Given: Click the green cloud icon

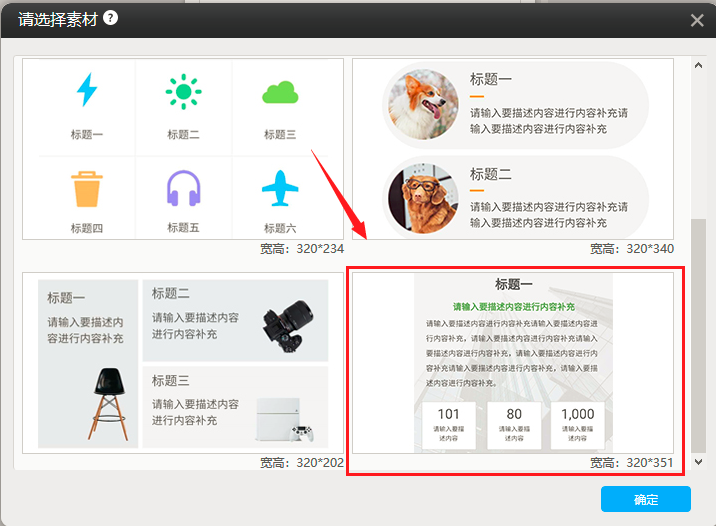Looking at the screenshot, I should point(280,93).
